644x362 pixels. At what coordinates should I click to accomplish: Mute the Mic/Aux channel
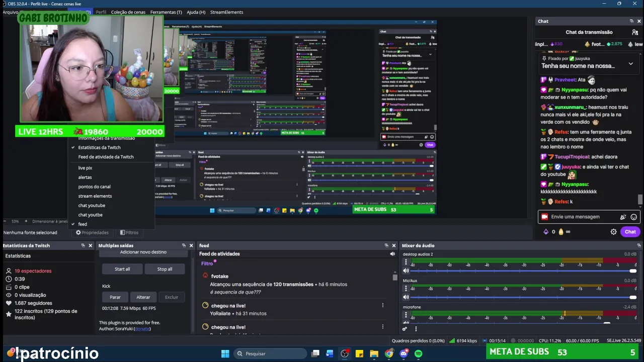click(406, 297)
